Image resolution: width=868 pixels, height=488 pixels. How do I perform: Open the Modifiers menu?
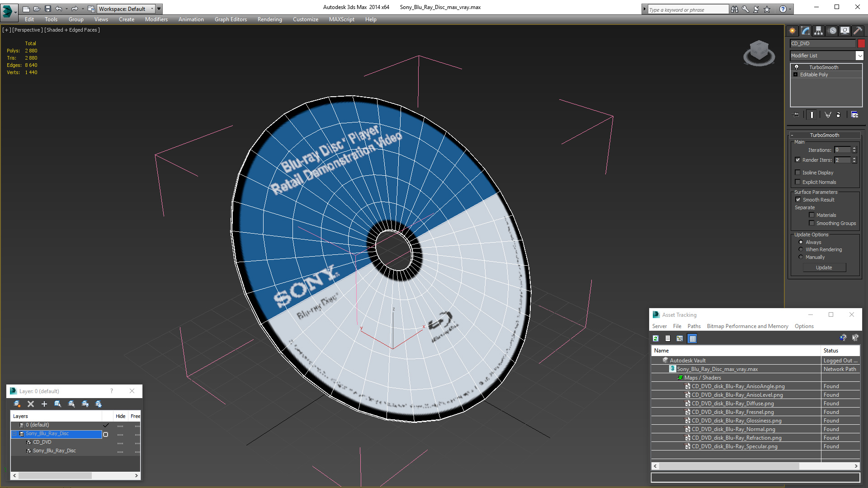pos(156,19)
